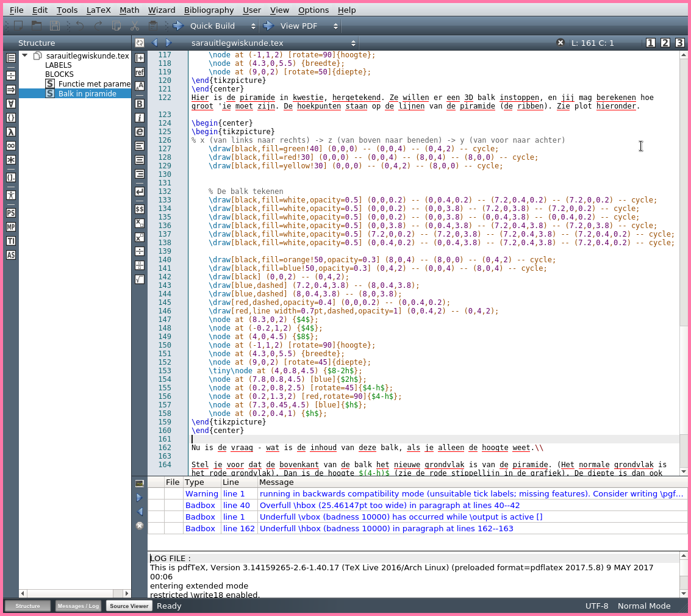Click the bold text formatting icon

pyautogui.click(x=140, y=103)
